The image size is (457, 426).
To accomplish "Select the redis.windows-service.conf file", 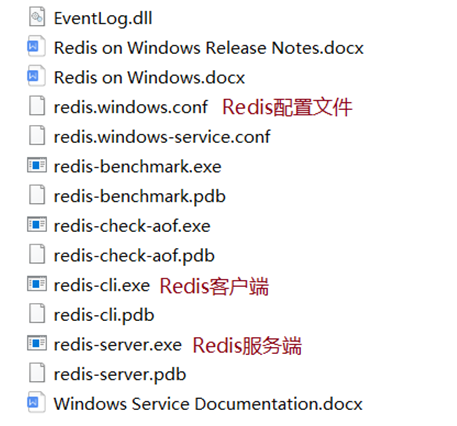I will 162,137.
